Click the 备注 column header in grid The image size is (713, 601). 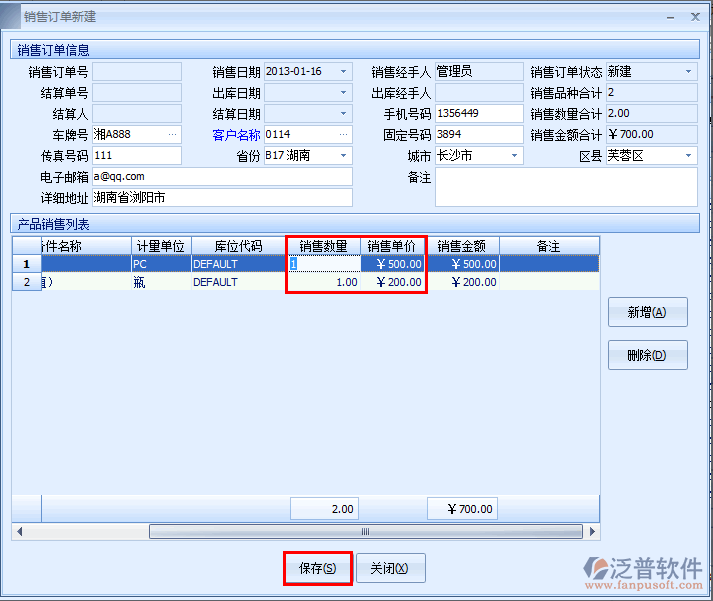tap(549, 246)
